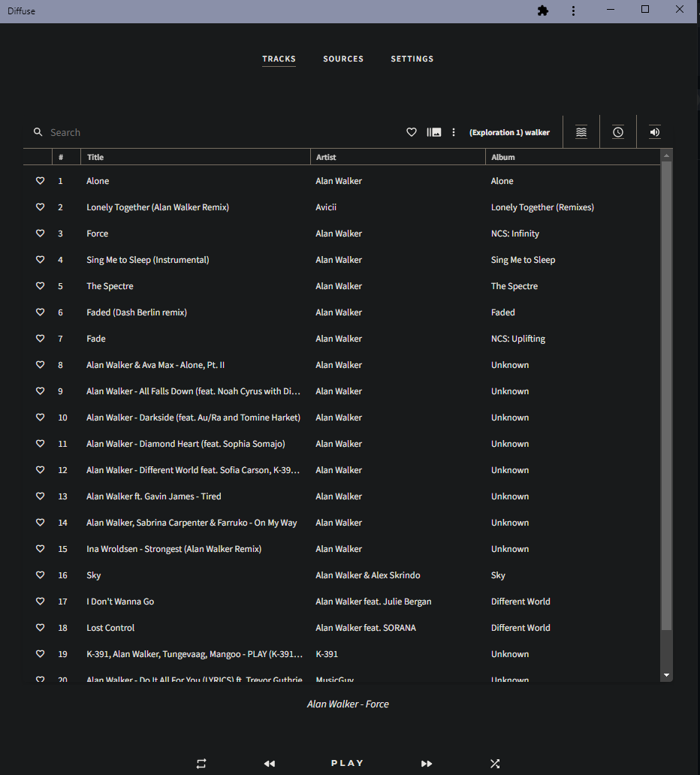This screenshot has width=700, height=775.
Task: Select the Avicii artist cell
Action: pyautogui.click(x=326, y=207)
